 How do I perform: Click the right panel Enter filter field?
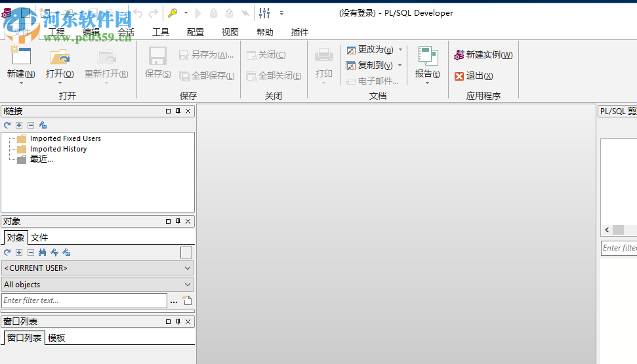[x=619, y=248]
